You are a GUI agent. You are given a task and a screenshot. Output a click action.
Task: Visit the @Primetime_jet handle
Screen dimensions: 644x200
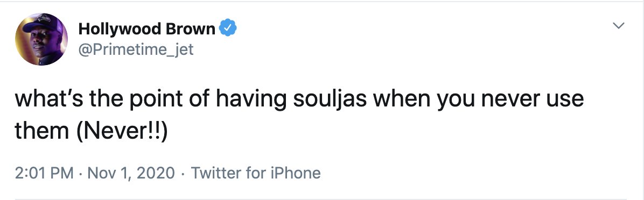[x=136, y=49]
